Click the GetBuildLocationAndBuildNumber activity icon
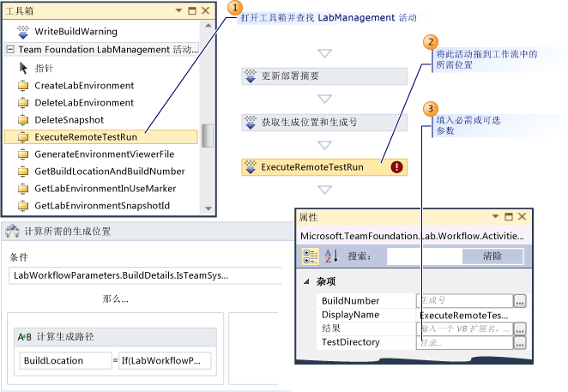The height and width of the screenshot is (392, 568). [x=23, y=172]
